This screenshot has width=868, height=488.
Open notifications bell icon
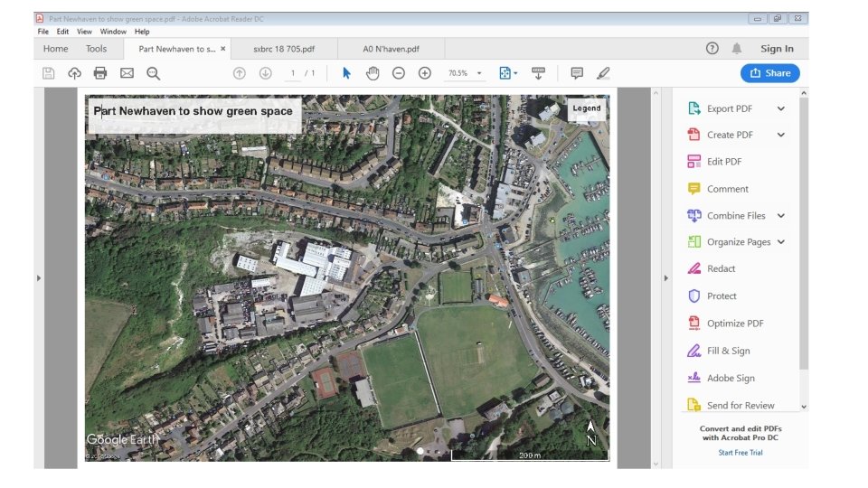737,49
